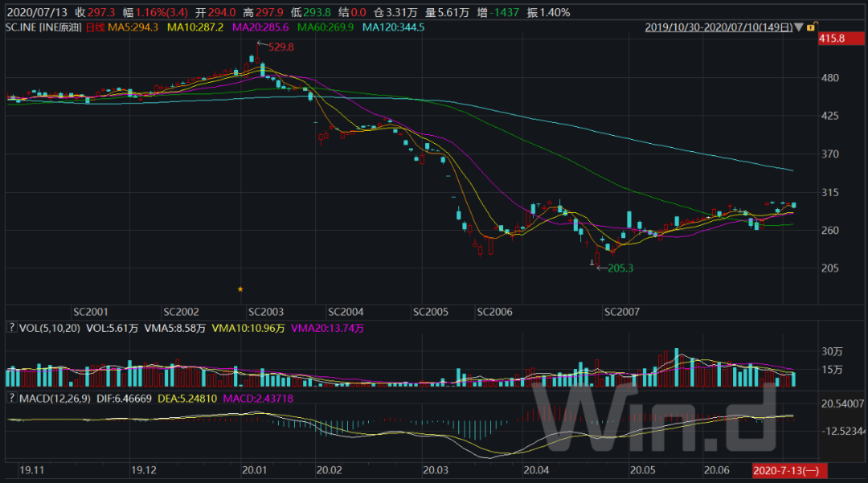868x483 pixels.
Task: Click the MA120:344.5 moving average label
Action: point(394,27)
